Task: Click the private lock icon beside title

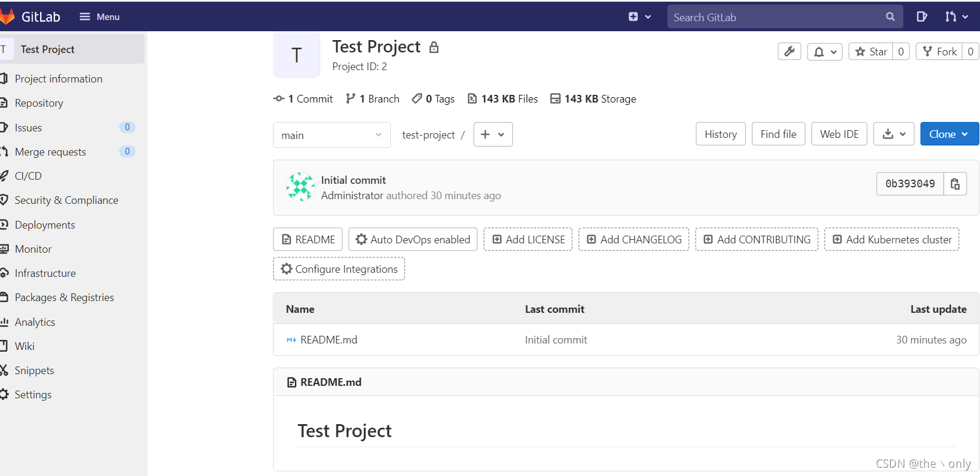Action: point(434,47)
